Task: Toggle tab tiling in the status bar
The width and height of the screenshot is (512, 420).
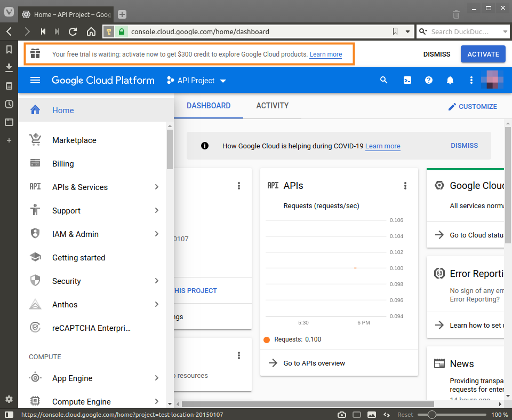Action: pyautogui.click(x=357, y=415)
